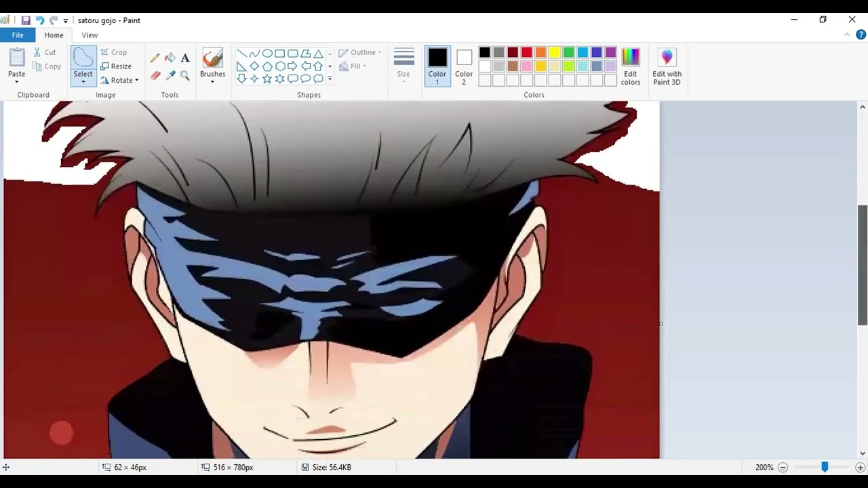Open the Edit colors dialog
Image resolution: width=868 pixels, height=488 pixels.
coord(631,66)
